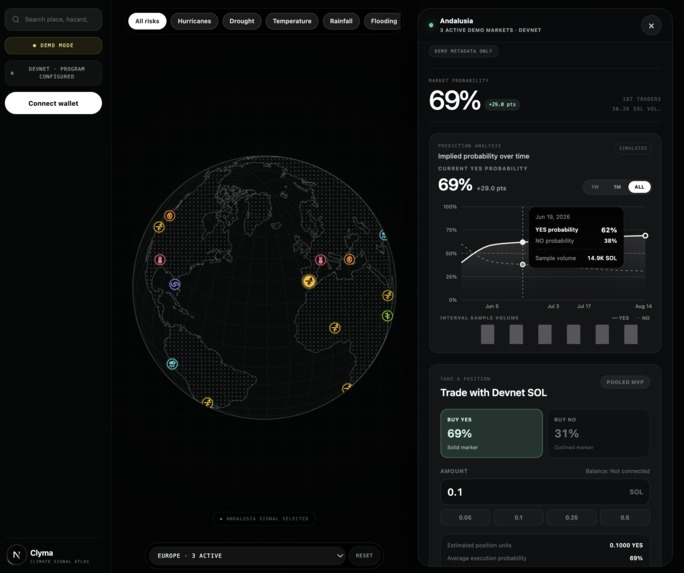
Task: Click the chart endpoint marker at Aug 14
Action: click(x=645, y=235)
